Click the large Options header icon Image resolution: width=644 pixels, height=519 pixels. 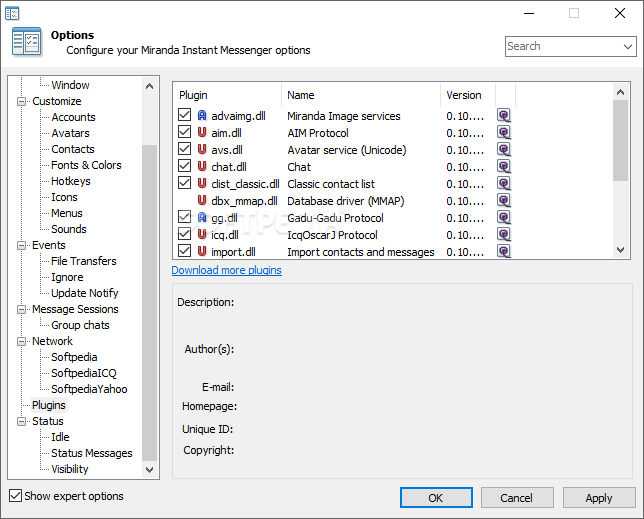[27, 42]
